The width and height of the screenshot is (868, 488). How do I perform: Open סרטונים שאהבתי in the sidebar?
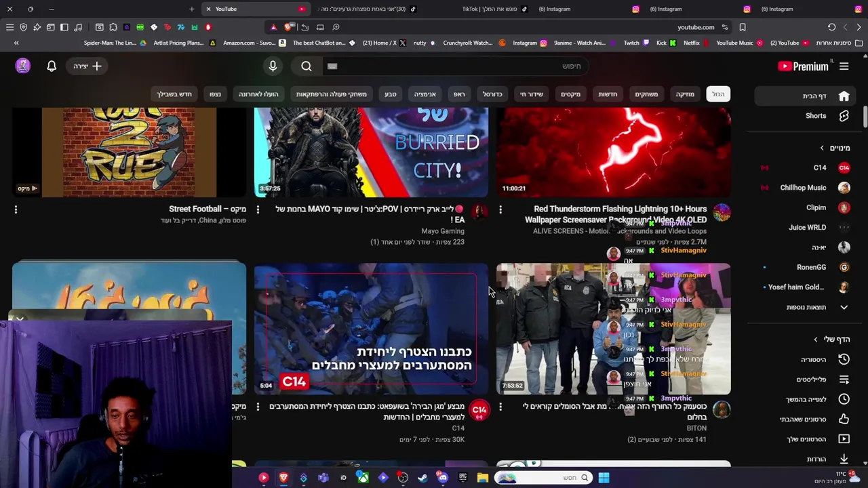coord(806,419)
